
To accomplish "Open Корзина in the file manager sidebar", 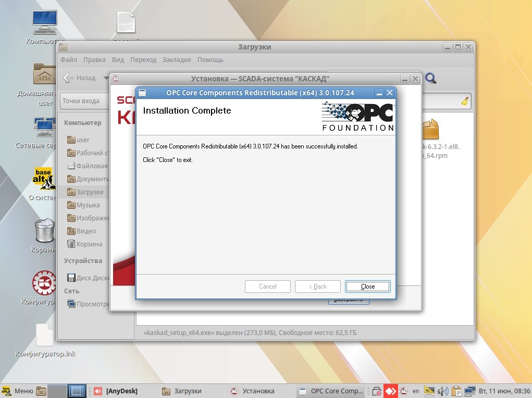I will pos(89,244).
